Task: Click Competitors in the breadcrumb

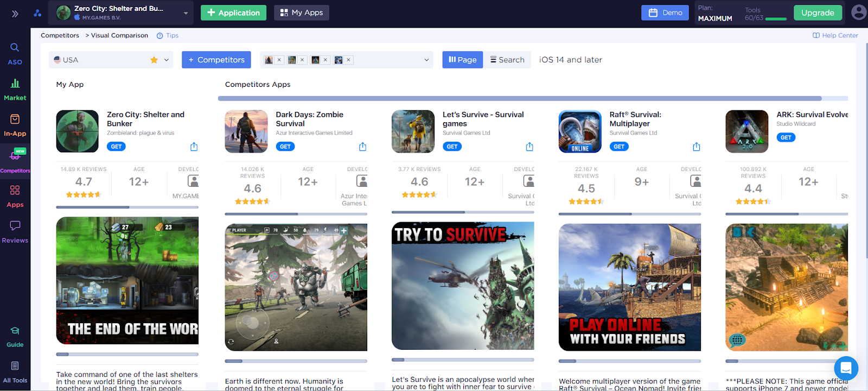Action: (60, 35)
